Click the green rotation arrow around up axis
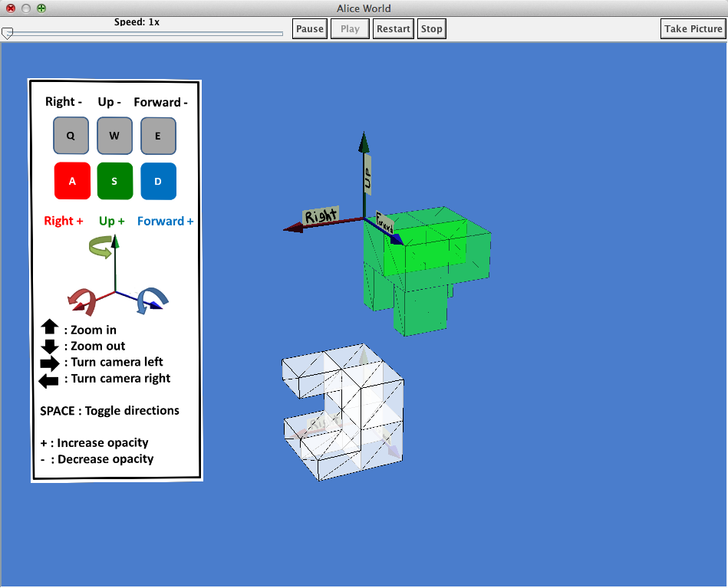Image resolution: width=728 pixels, height=588 pixels. coord(100,246)
